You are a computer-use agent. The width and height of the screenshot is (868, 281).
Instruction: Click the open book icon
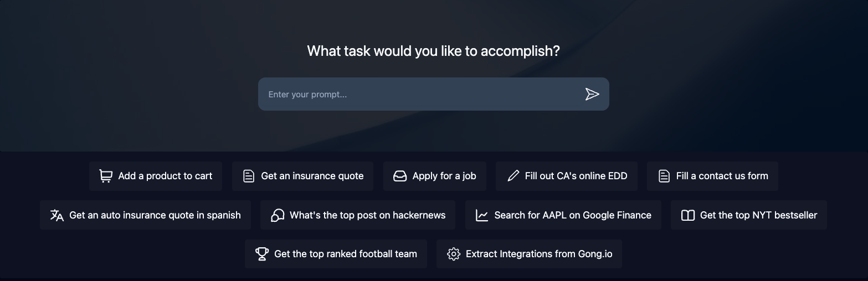pos(687,215)
